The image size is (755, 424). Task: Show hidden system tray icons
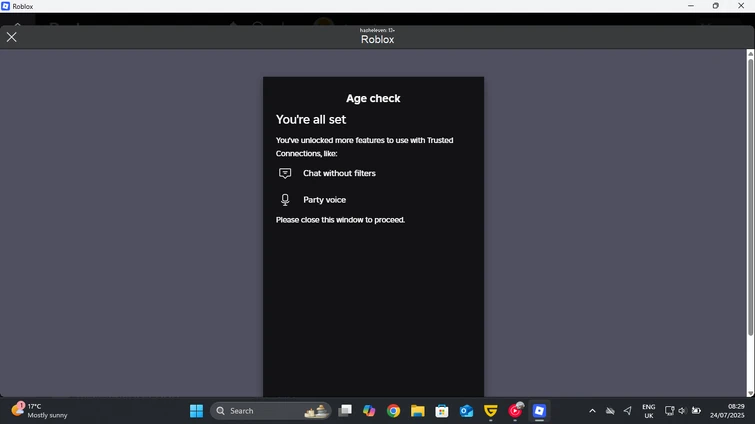(592, 411)
